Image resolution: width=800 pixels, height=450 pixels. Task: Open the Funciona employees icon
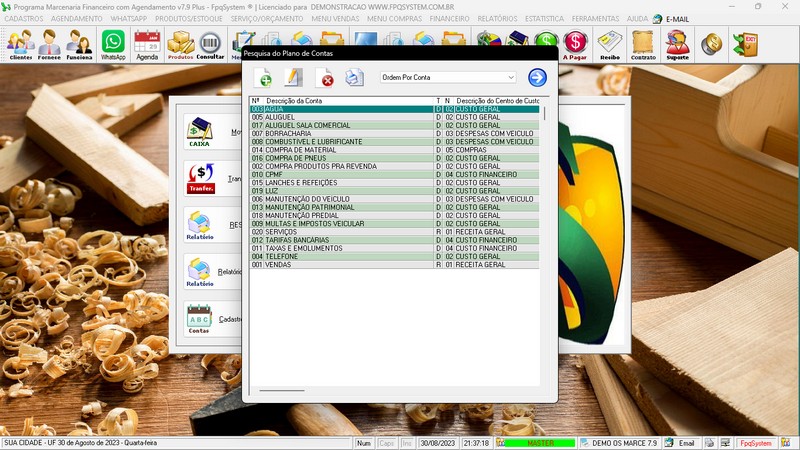pos(79,44)
